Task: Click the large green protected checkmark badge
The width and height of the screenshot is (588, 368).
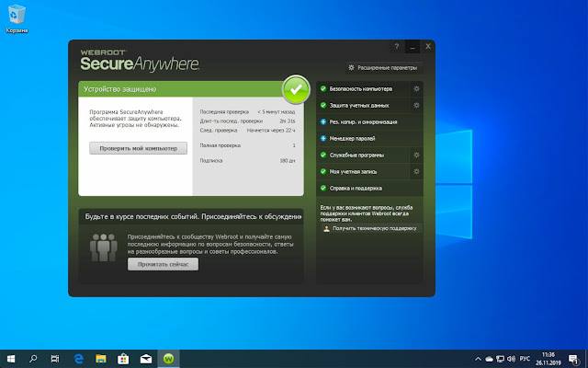Action: click(296, 89)
